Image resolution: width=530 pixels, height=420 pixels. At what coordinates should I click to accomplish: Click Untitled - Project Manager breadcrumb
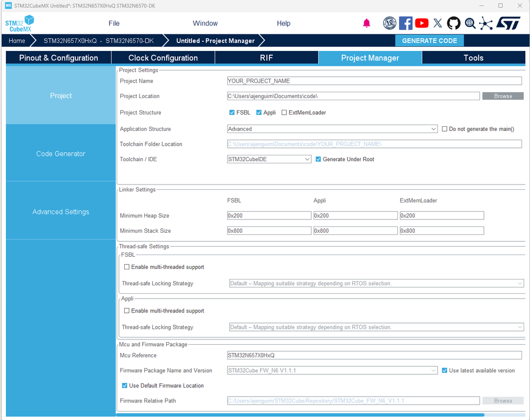tap(215, 40)
